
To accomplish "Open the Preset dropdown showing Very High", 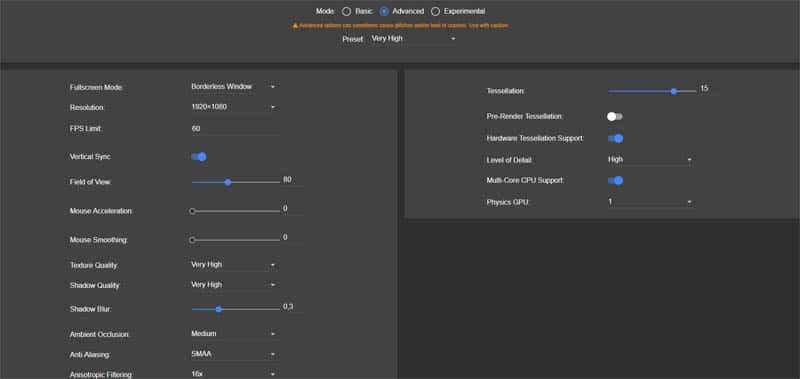I will tap(413, 39).
